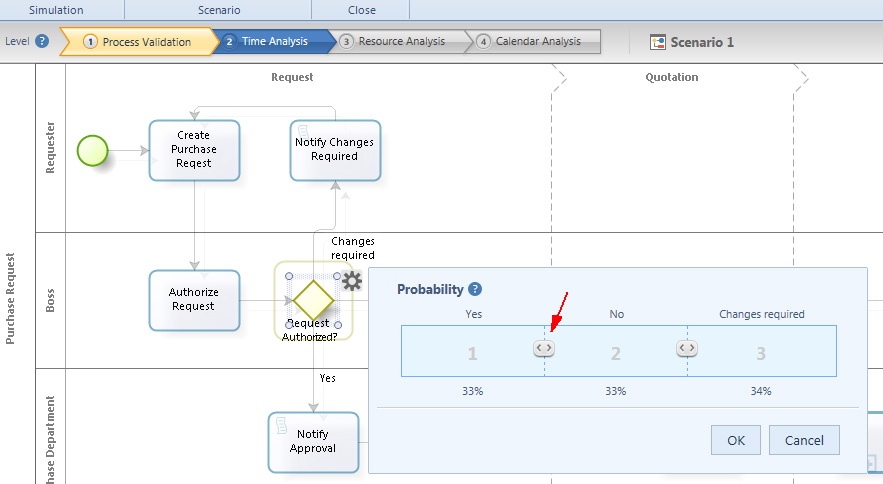883x484 pixels.
Task: Click script icon in Notify Changes Required
Action: pyautogui.click(x=303, y=131)
